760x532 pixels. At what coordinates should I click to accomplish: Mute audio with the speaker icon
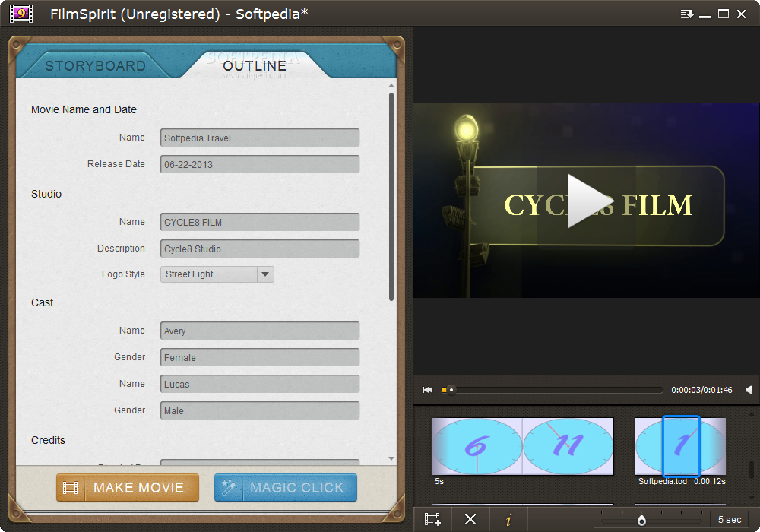coord(749,390)
